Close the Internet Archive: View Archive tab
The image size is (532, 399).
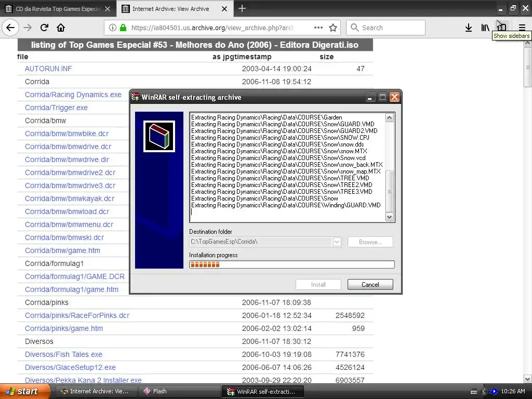pyautogui.click(x=224, y=9)
